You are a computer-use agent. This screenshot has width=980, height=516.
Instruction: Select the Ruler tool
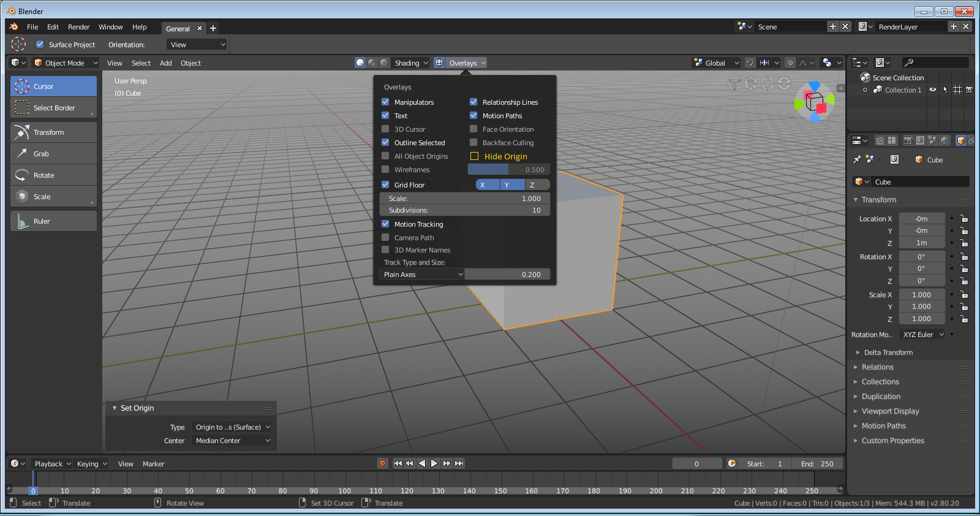tap(53, 221)
